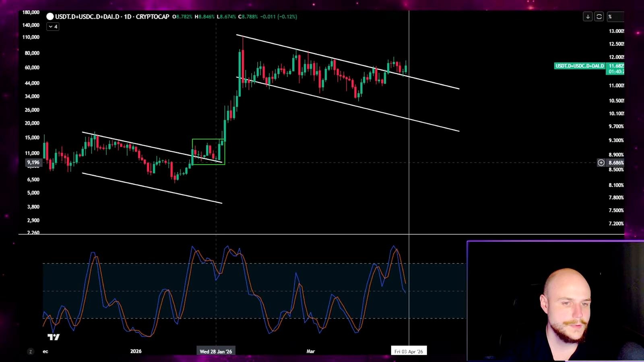Click the 12.500% level on the right scale
Screen dimensions: 644x362
(616, 44)
